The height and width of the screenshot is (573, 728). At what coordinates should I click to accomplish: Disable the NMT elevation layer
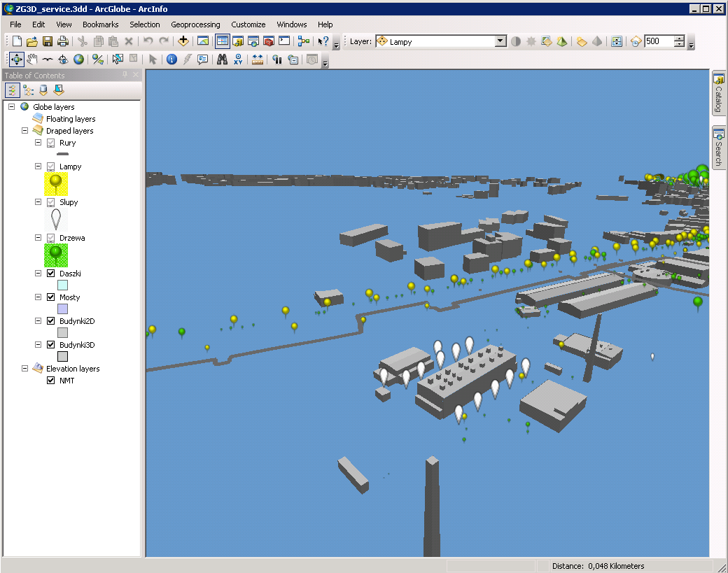pos(51,381)
